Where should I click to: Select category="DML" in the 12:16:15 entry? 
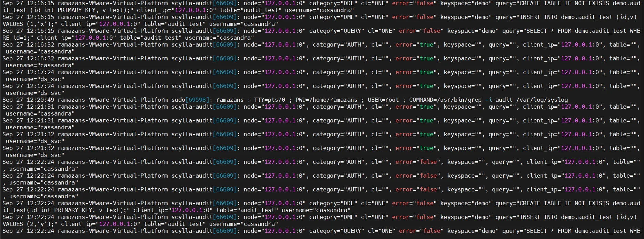[333, 17]
